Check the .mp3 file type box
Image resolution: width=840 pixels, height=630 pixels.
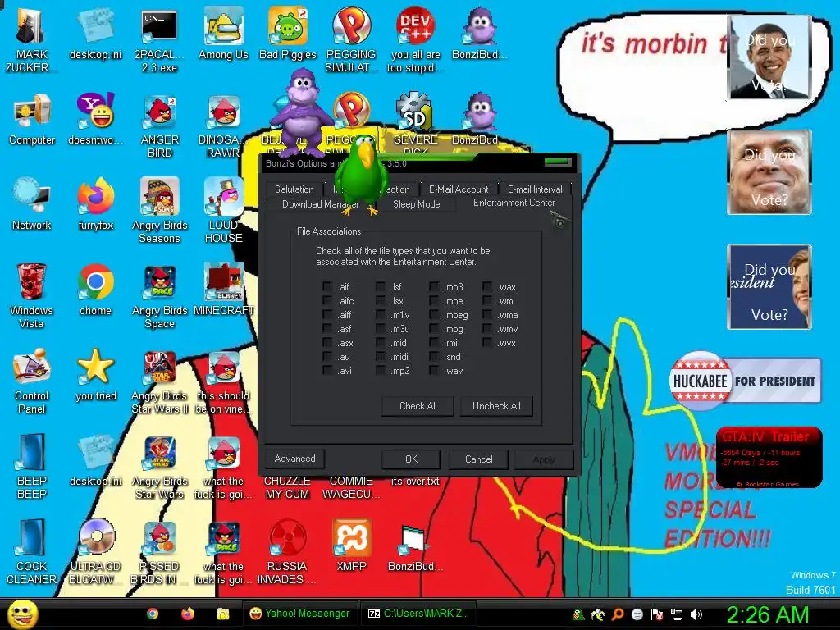click(x=434, y=286)
